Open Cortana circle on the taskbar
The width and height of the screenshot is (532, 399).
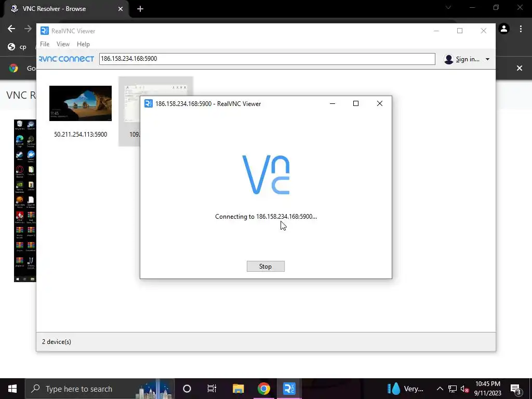click(x=187, y=389)
